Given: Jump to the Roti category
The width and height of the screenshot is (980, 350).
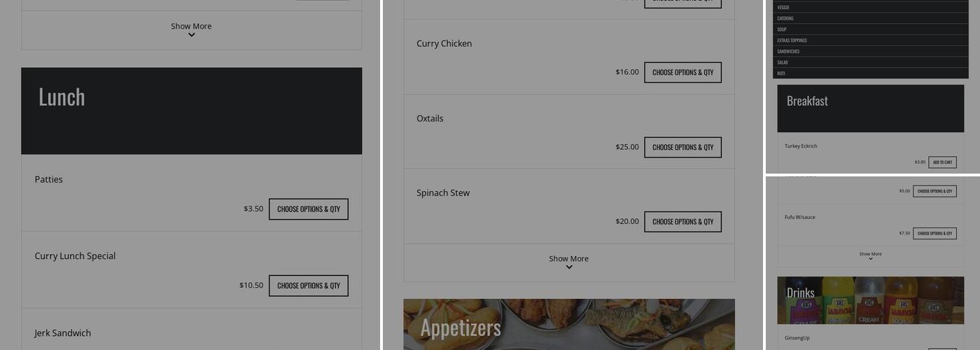Looking at the screenshot, I should (x=870, y=73).
